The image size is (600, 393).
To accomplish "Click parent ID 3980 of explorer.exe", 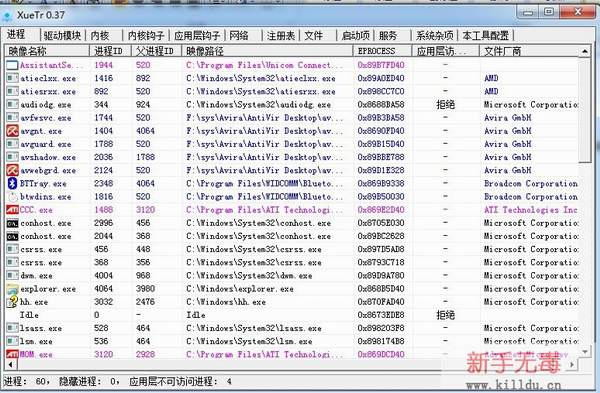I will [145, 289].
